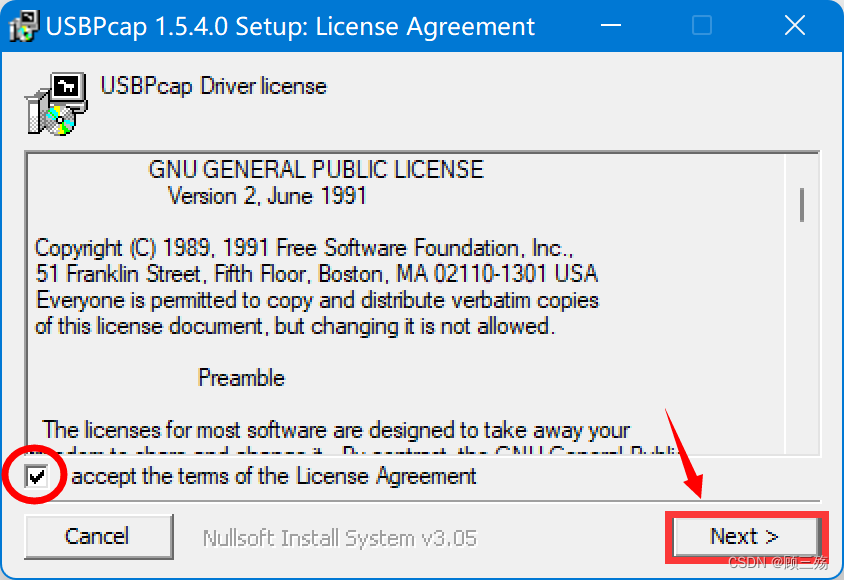Click the license text scrollbar thumb

tap(802, 204)
